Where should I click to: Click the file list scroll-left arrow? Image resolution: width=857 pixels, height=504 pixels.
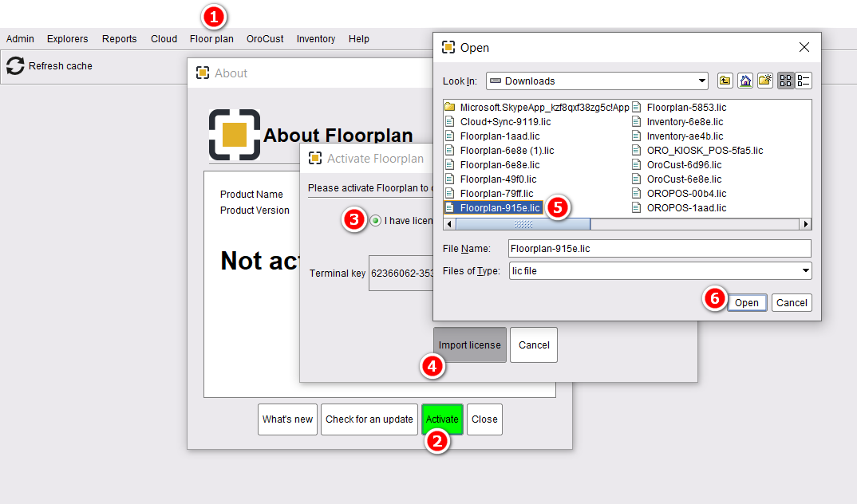[450, 224]
